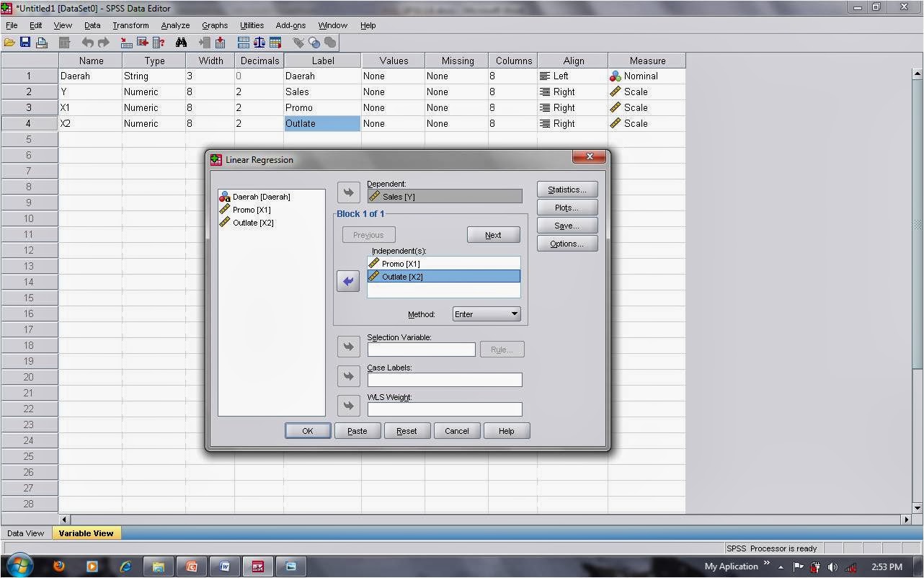Open the Data menu
Viewport: 924px width, 578px height.
(92, 25)
